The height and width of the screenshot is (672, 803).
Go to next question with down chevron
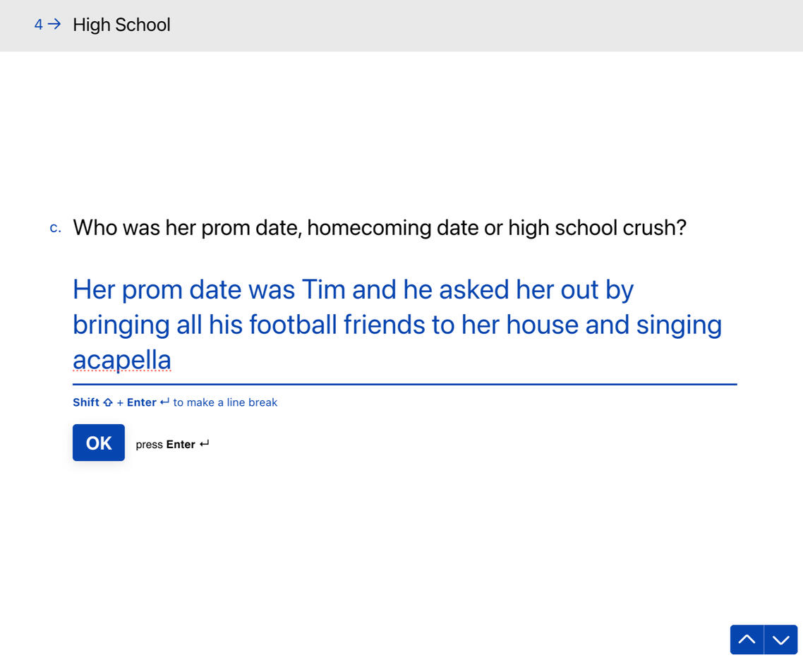pyautogui.click(x=780, y=640)
